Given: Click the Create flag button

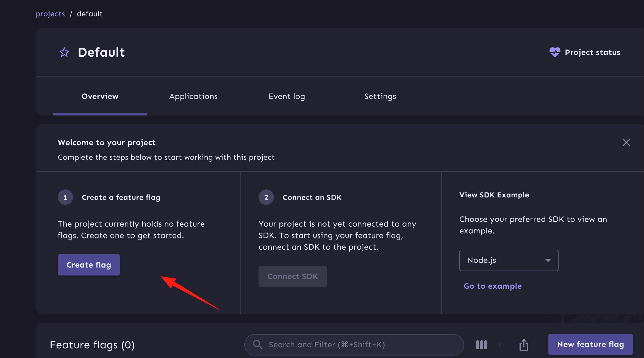Looking at the screenshot, I should 89,265.
